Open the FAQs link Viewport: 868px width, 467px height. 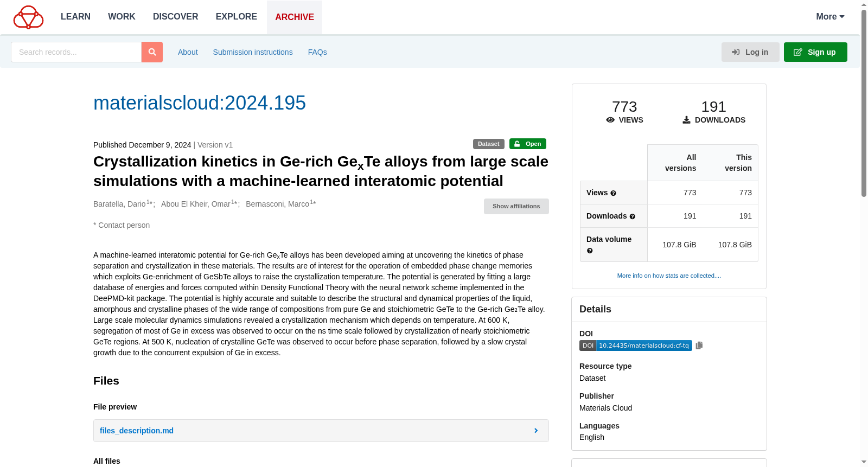click(317, 52)
